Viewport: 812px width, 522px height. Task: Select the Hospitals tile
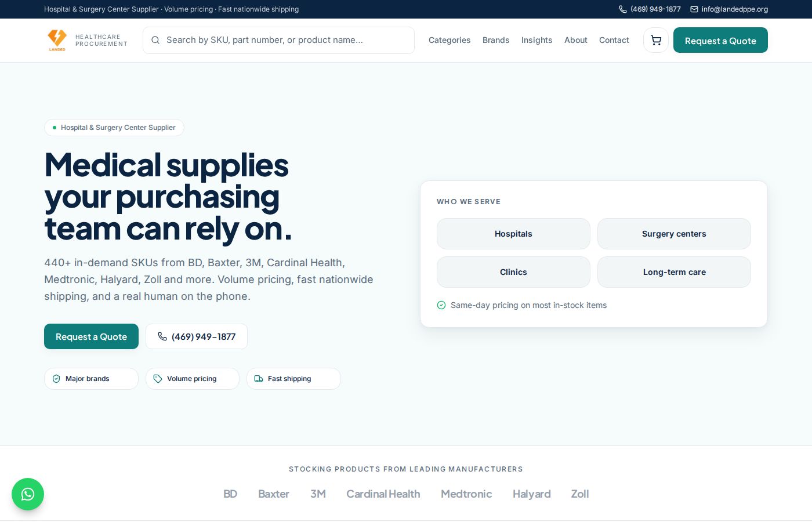[513, 234]
